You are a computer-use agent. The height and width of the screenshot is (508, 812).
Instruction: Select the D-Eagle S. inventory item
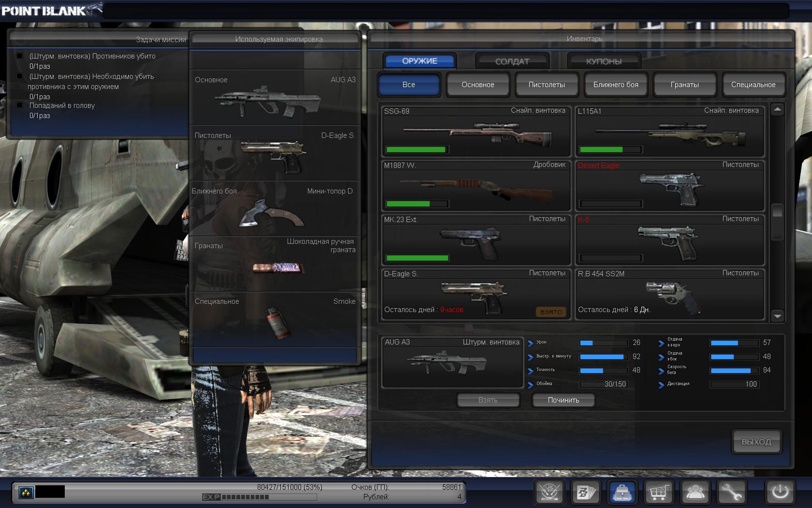[477, 294]
